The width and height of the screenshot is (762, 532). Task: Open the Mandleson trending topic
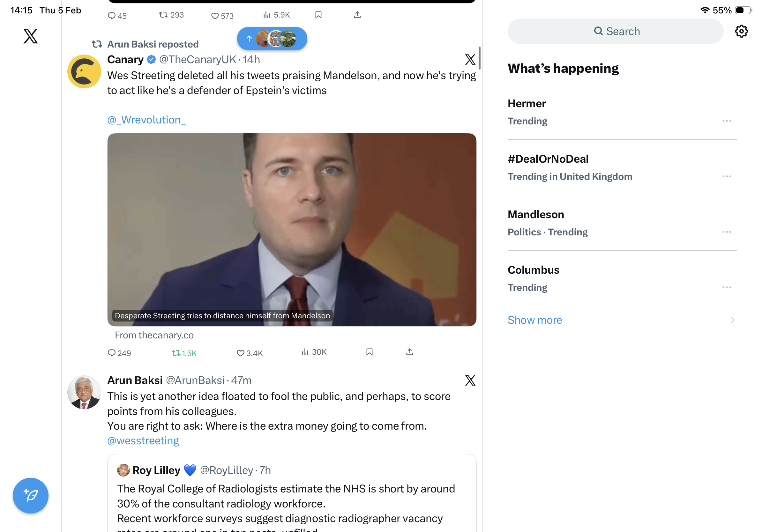click(x=536, y=215)
